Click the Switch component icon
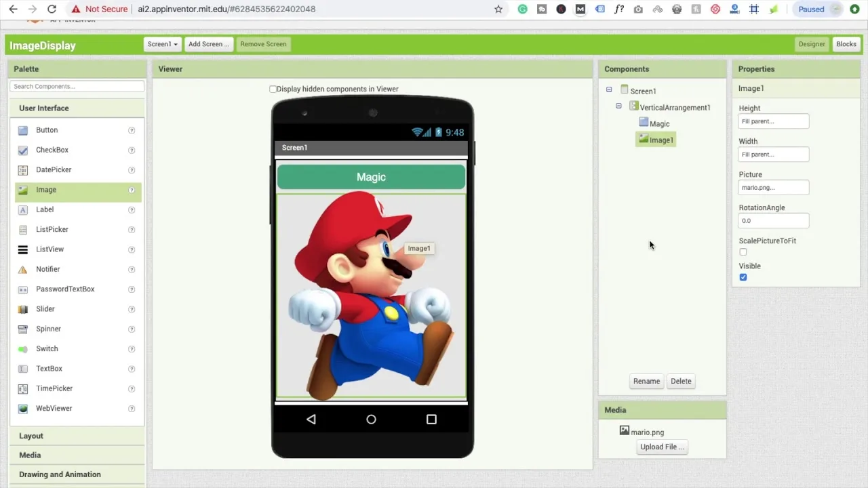The height and width of the screenshot is (488, 868). point(23,349)
